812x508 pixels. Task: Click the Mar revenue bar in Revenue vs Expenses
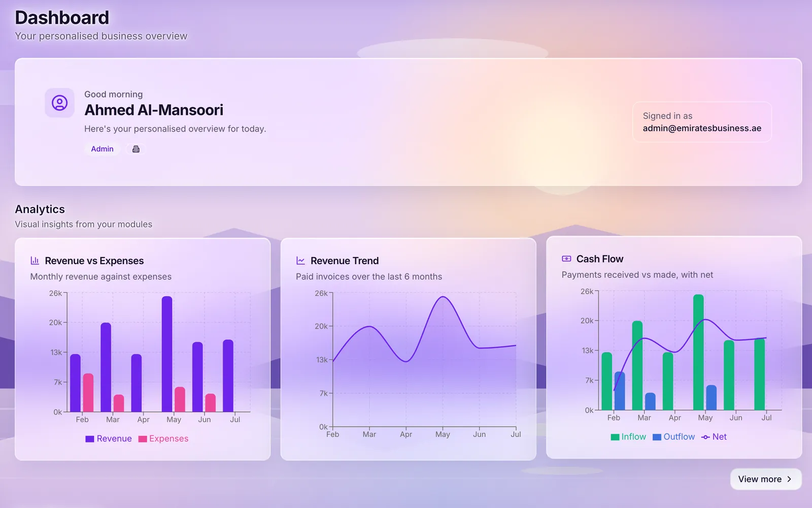106,367
